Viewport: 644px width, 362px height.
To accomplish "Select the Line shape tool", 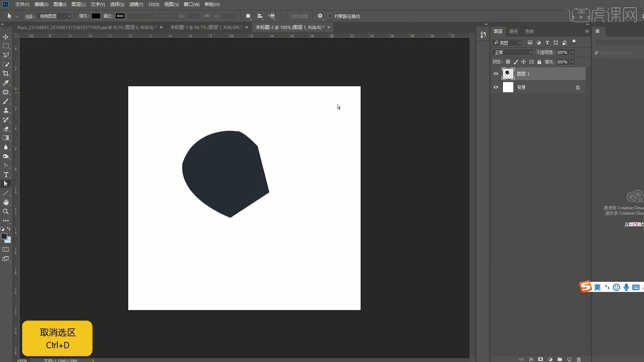I will point(6,193).
